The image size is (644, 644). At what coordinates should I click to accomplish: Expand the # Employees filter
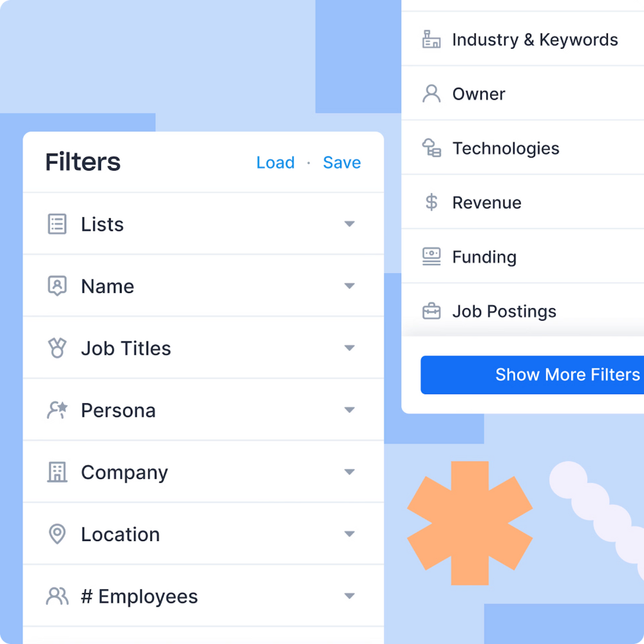coord(350,596)
